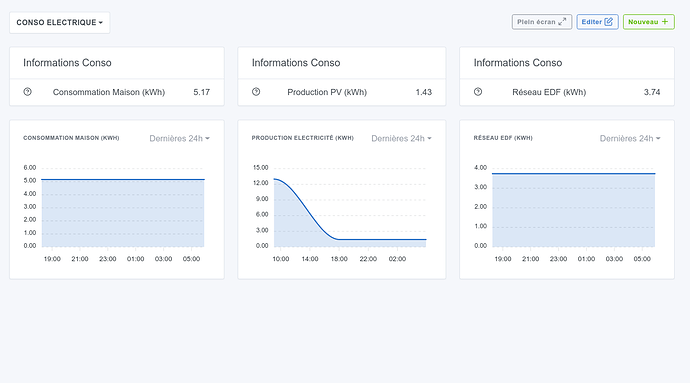Click the 02:00 axis label on production chart

pyautogui.click(x=397, y=259)
